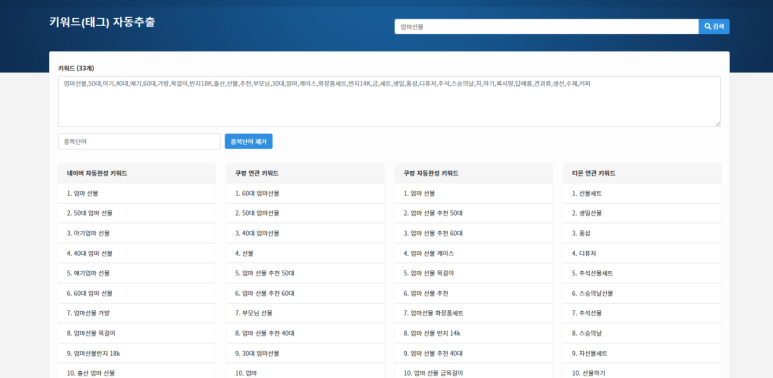Select '8. 엄마 선물 반지 14k' row

pyautogui.click(x=473, y=333)
